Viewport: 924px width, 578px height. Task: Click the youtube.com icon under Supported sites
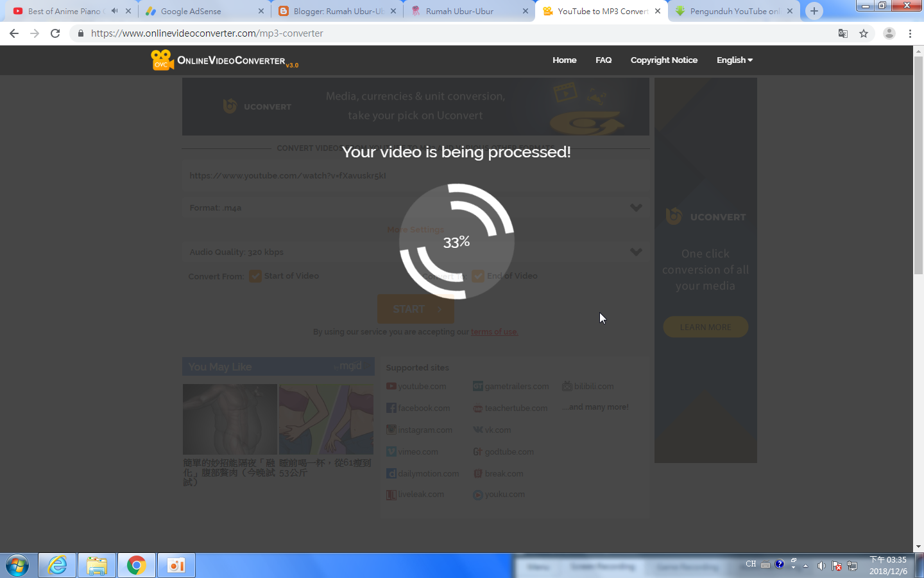point(391,386)
